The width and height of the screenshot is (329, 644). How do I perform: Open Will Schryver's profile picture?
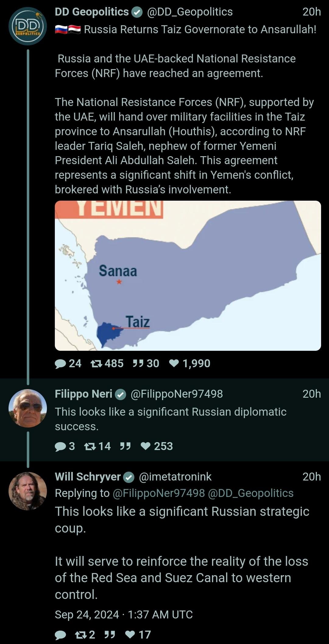tap(28, 491)
